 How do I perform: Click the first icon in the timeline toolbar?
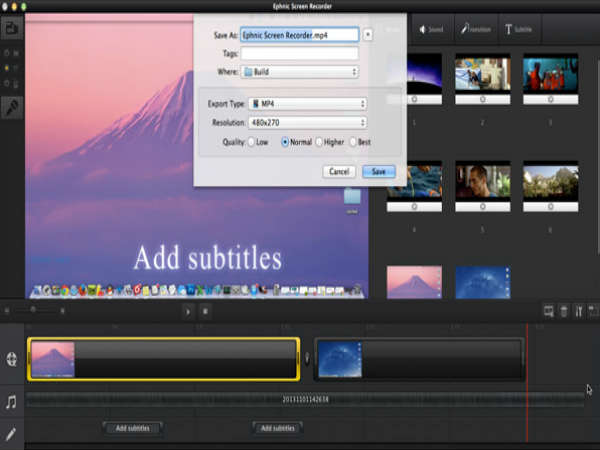coord(549,312)
